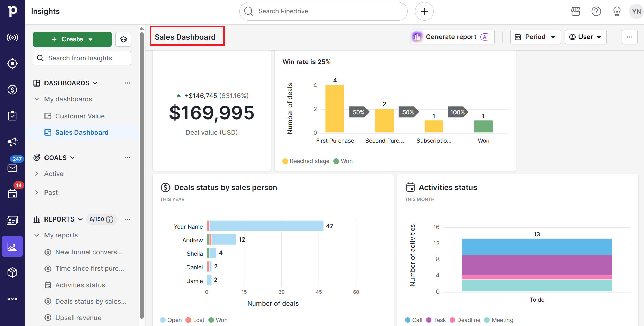Image resolution: width=644 pixels, height=326 pixels.
Task: Open the Activities calendar with 14 notifications
Action: pos(13,194)
